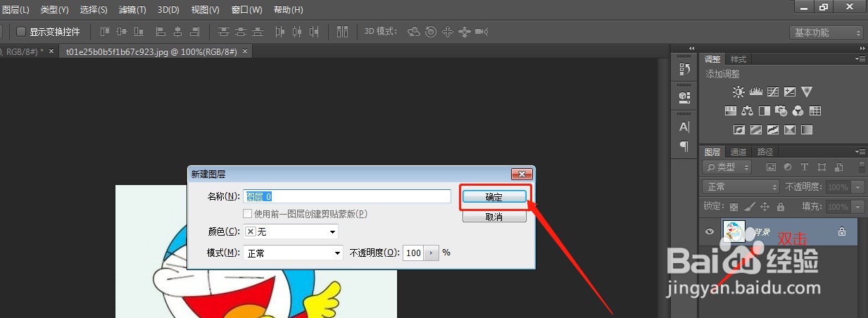Toggle Lock transparent pixels in Layers panel
The width and height of the screenshot is (868, 318).
[x=734, y=208]
